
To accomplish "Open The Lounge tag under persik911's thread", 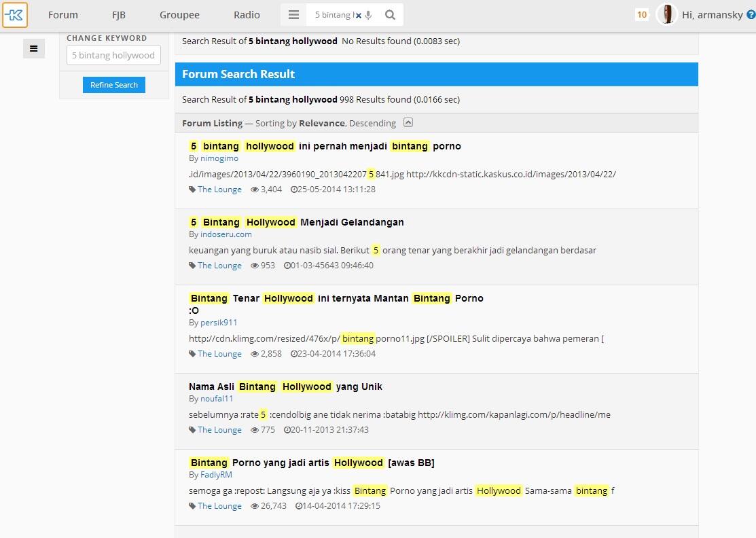I will [x=219, y=354].
